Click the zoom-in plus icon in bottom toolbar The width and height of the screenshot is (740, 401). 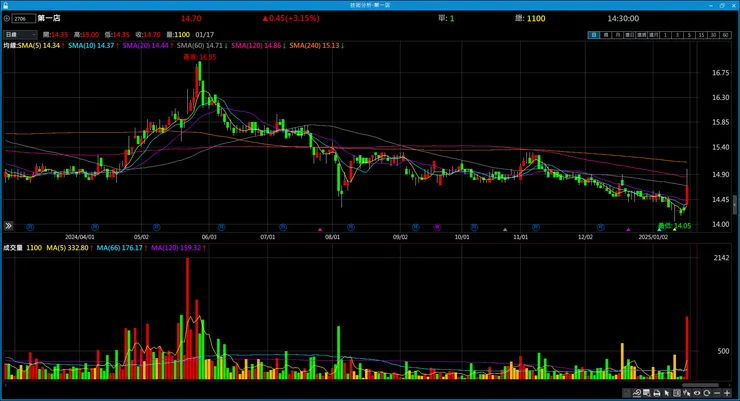click(727, 393)
